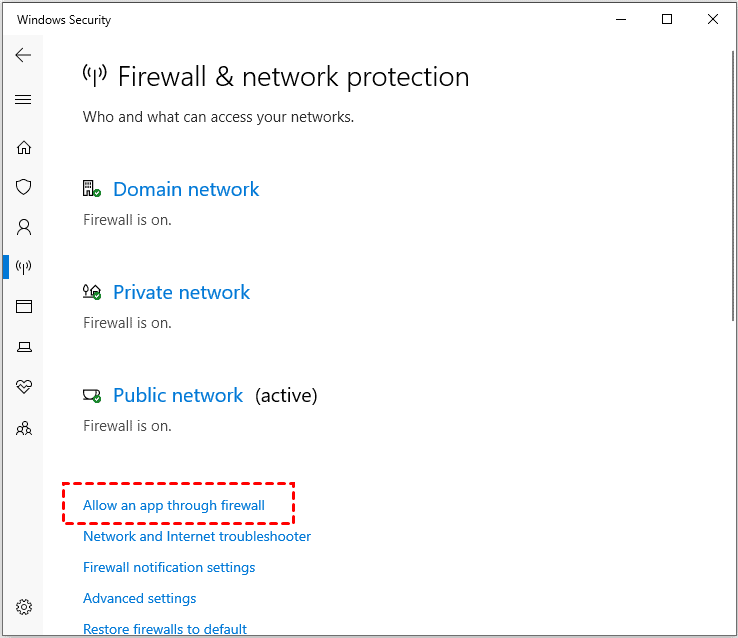Open Device performance & health heart icon
Viewport: 738px width, 638px height.
pos(24,387)
